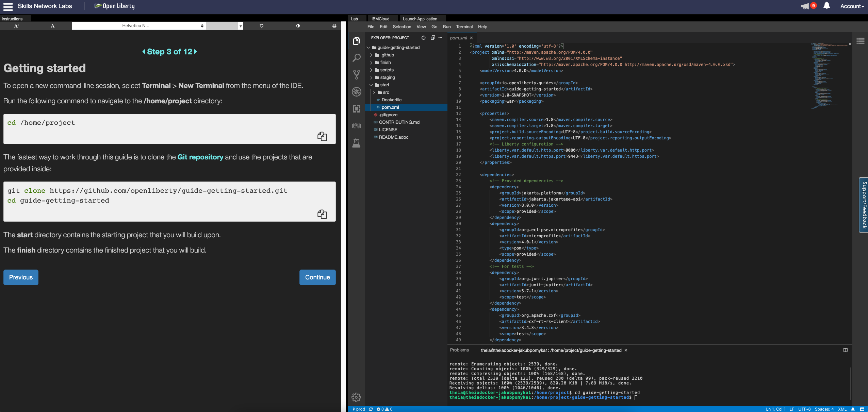Refresh the Explorer project tree
The width and height of the screenshot is (868, 412).
point(423,38)
